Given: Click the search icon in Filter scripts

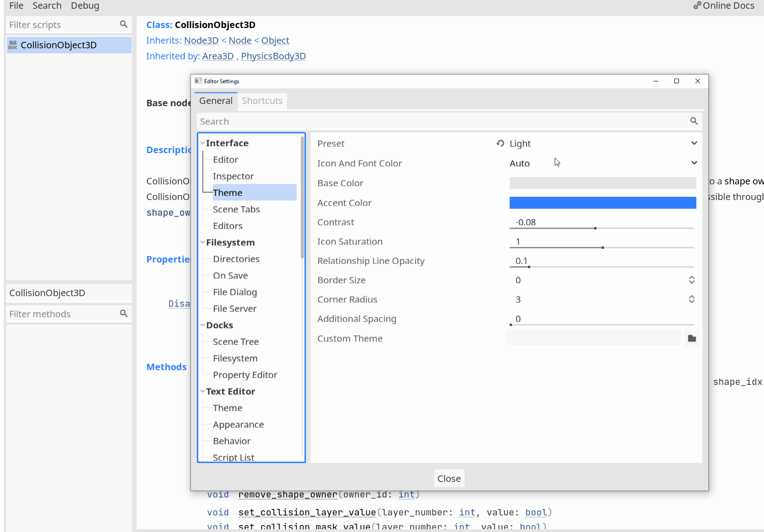Looking at the screenshot, I should pos(123,24).
